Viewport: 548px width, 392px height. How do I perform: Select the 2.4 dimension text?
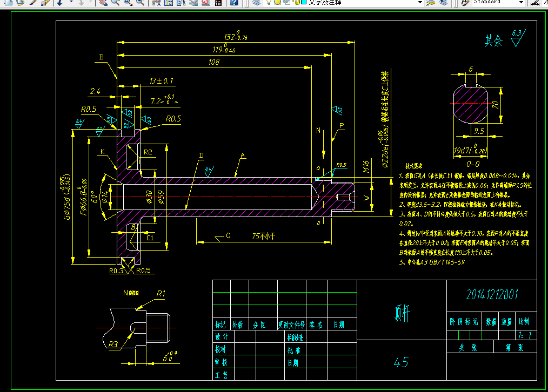coord(95,91)
